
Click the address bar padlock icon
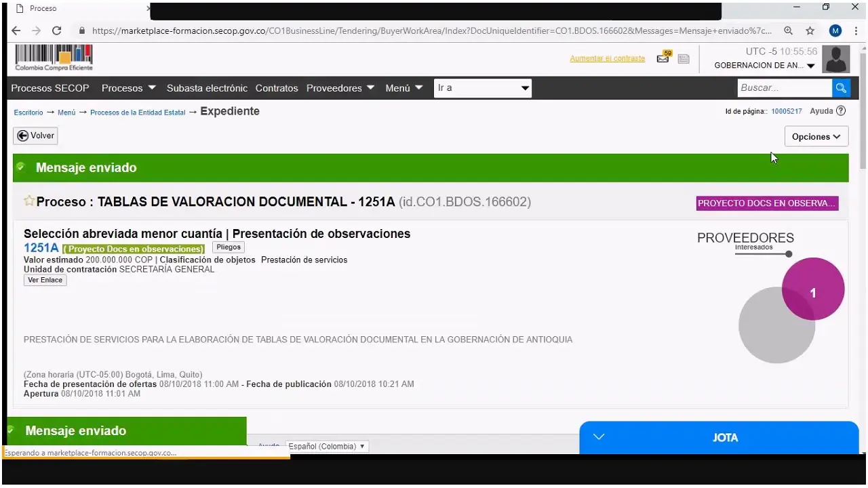[82, 30]
